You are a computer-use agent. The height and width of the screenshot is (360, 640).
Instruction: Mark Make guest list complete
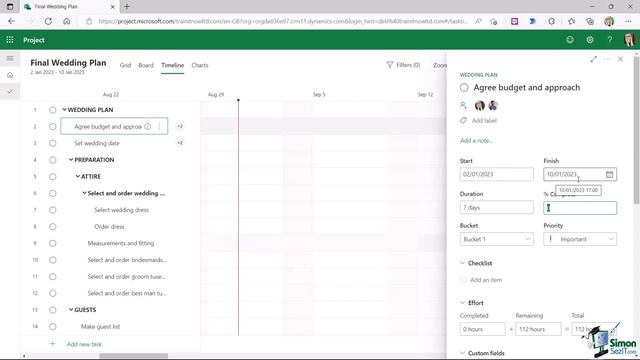[x=53, y=327]
